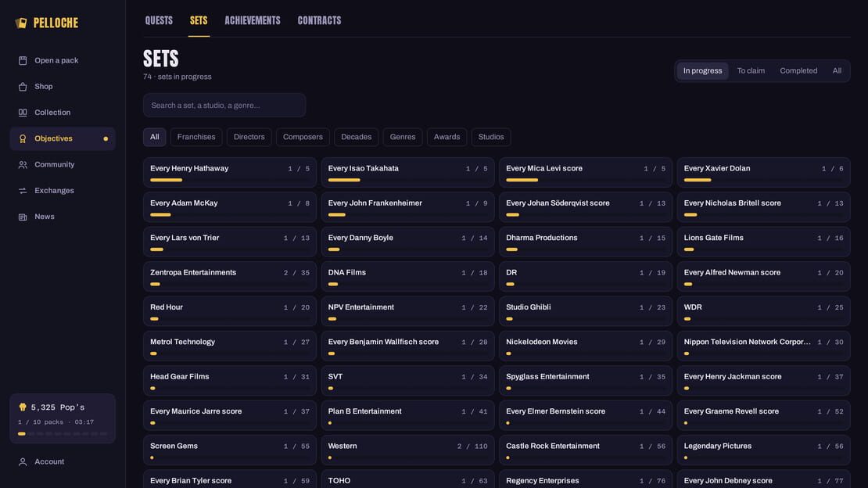Select the All category filter chip

click(x=155, y=137)
